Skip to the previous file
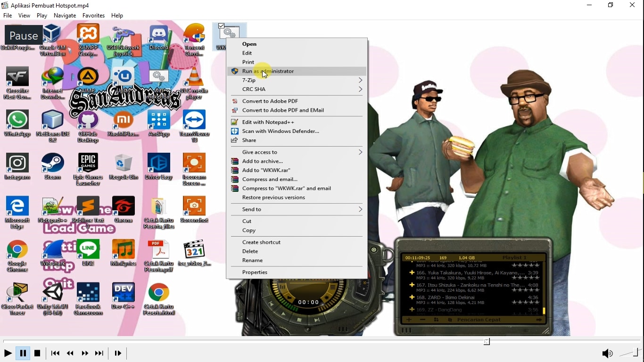Image resolution: width=644 pixels, height=362 pixels. tap(55, 353)
